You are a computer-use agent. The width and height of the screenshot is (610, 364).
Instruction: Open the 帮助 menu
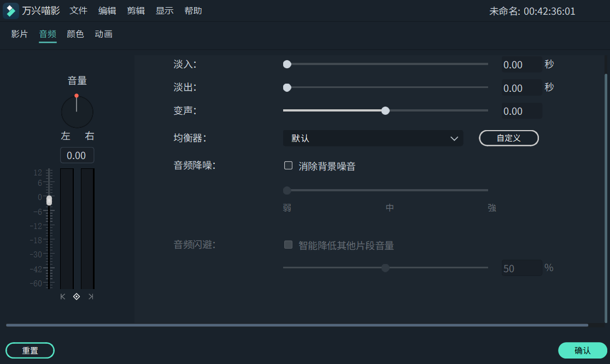pyautogui.click(x=193, y=10)
